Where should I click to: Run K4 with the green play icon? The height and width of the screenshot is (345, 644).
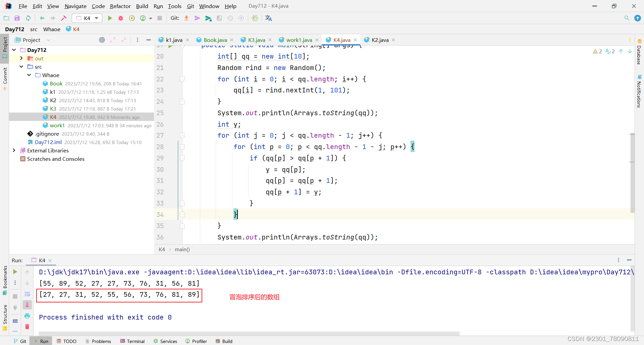pyautogui.click(x=110, y=18)
